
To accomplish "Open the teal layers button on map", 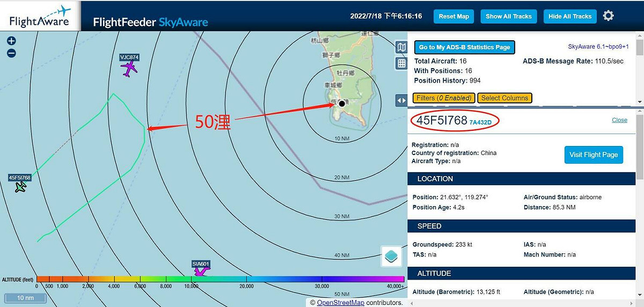I will pyautogui.click(x=391, y=256).
